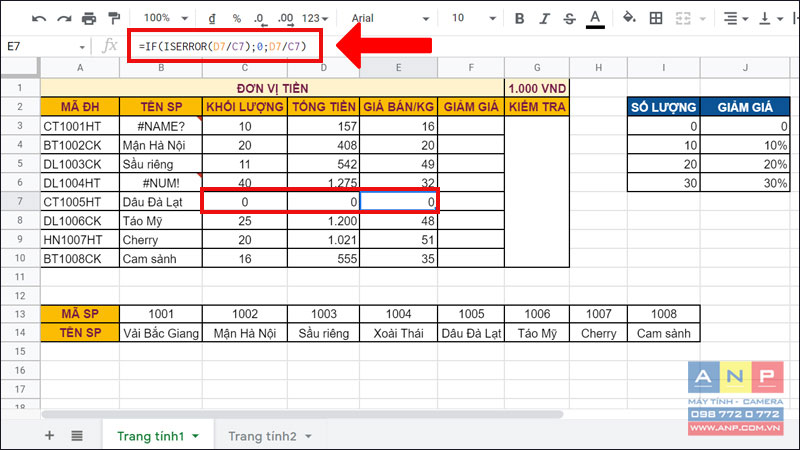Decrease decimal places icon
This screenshot has height=450, width=800.
point(260,19)
